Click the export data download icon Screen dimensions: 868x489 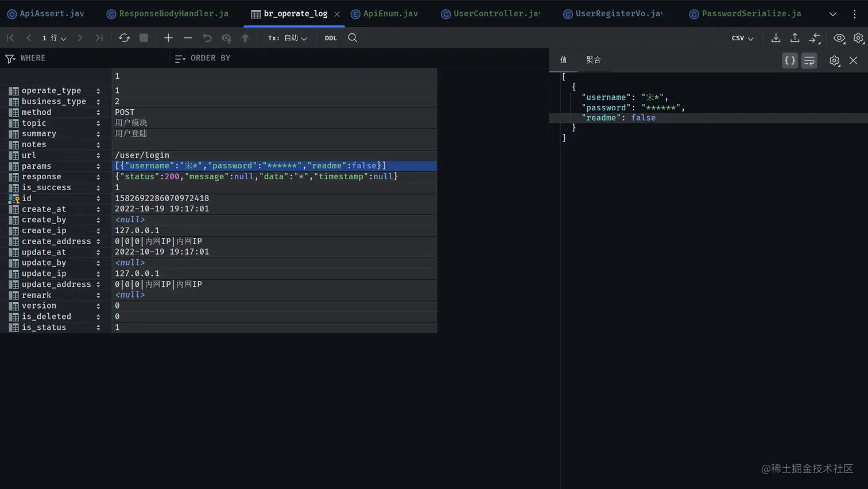point(776,38)
